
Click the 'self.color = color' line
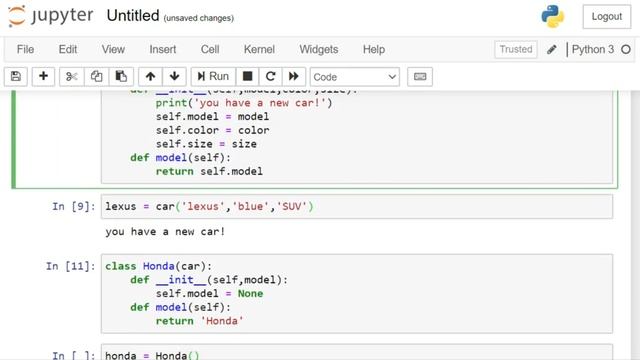coord(212,130)
